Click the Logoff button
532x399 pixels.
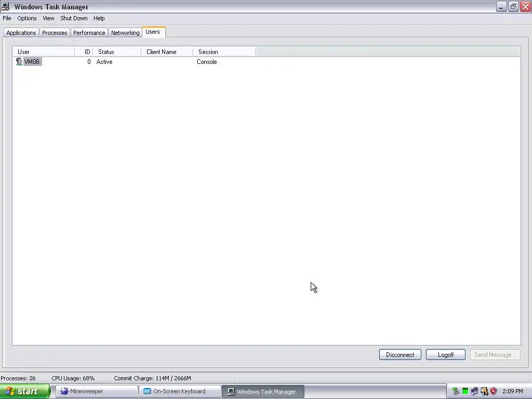(x=445, y=354)
